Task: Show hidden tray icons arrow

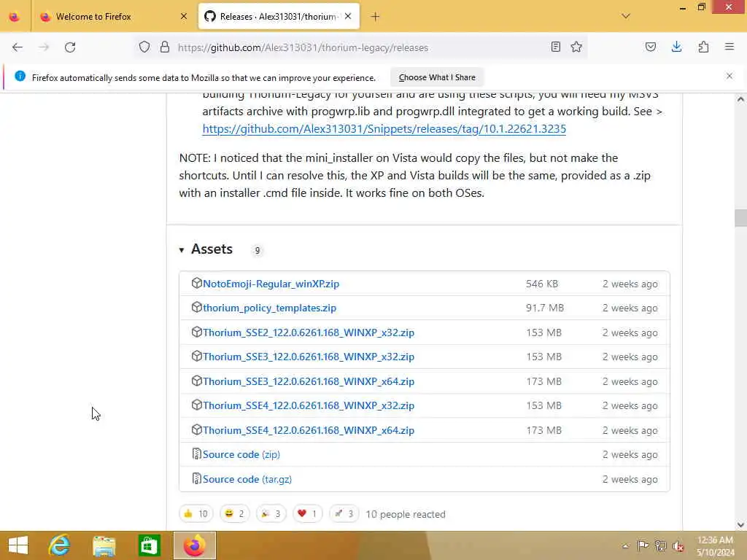Action: (625, 545)
